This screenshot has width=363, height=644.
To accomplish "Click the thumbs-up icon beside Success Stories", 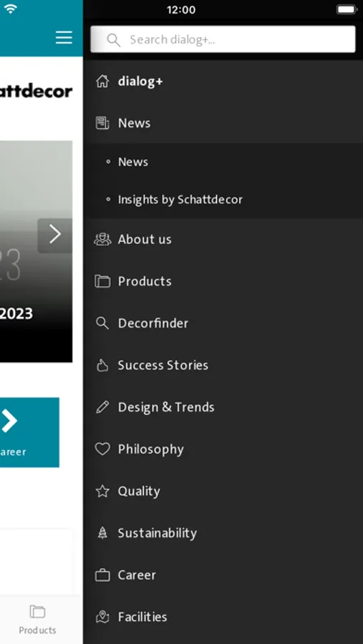I will (102, 365).
